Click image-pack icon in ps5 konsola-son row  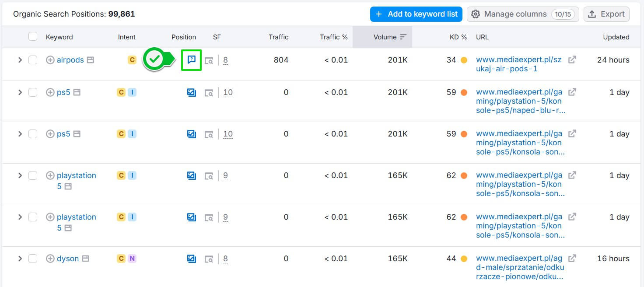click(x=192, y=134)
